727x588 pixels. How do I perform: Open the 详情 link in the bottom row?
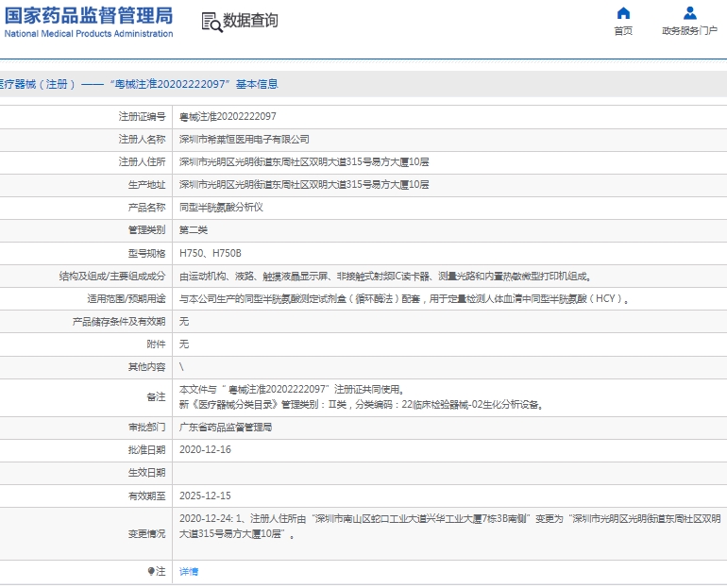pos(189,571)
